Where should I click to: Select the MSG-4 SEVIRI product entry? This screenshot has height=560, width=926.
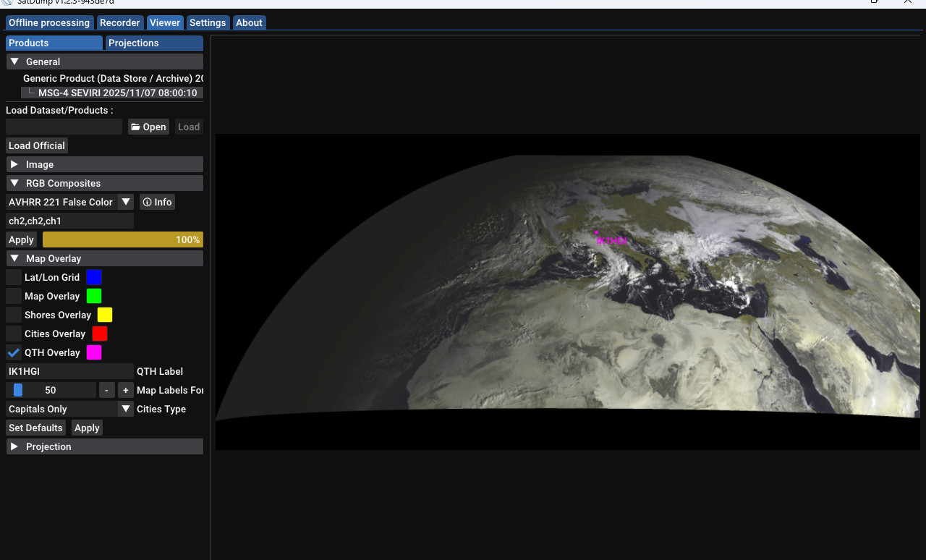pyautogui.click(x=117, y=93)
